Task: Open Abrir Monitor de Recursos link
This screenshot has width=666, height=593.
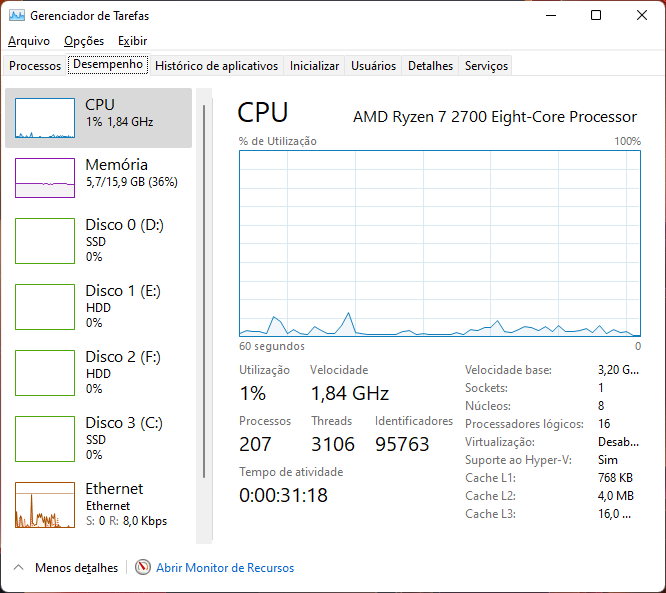Action: [x=225, y=568]
